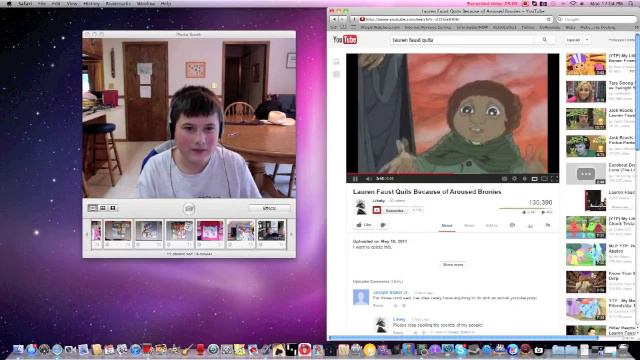Screen dimensions: 640x360
Task: Open Finder from the Dock
Action: [18, 349]
